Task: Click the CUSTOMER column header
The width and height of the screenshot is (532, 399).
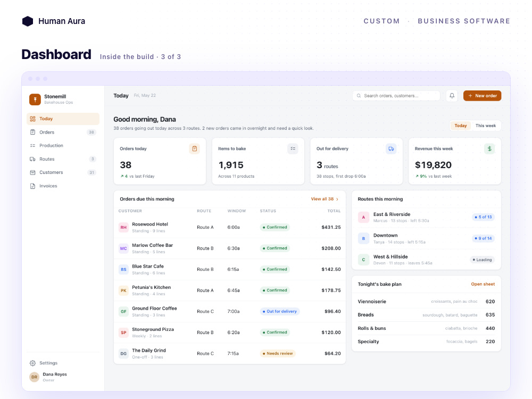Action: tap(130, 211)
